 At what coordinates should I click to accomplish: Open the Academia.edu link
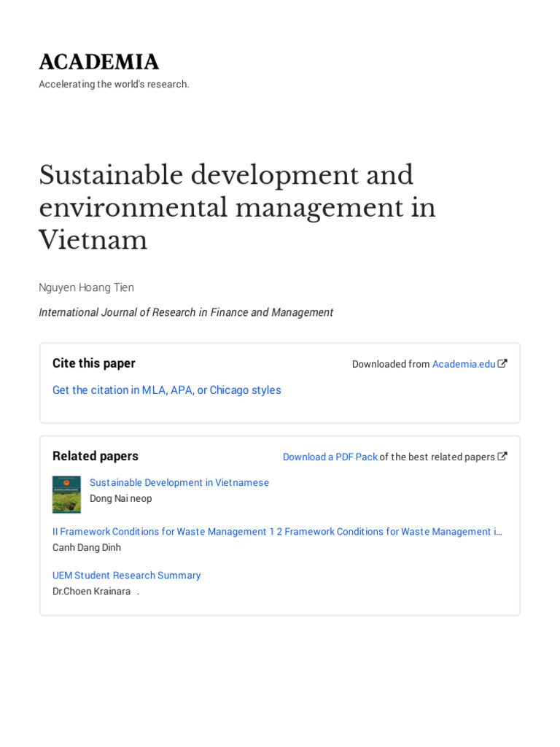coord(463,364)
